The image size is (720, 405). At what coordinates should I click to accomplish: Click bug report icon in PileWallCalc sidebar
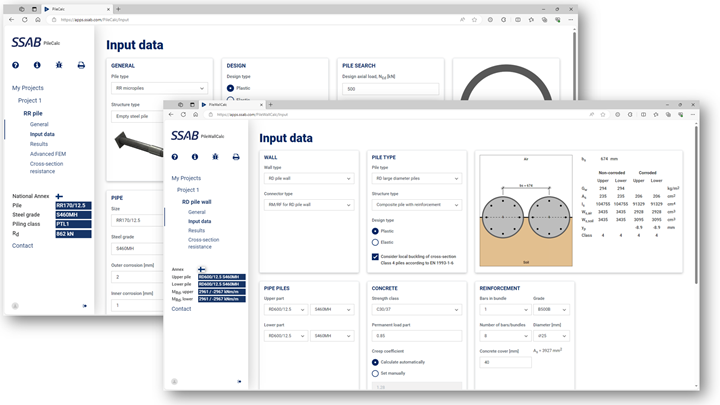[x=215, y=157]
